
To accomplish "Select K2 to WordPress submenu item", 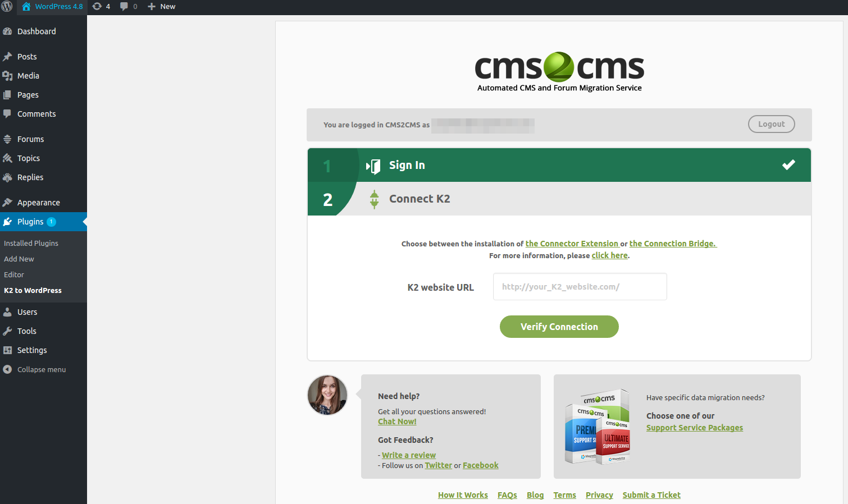I will pyautogui.click(x=33, y=290).
